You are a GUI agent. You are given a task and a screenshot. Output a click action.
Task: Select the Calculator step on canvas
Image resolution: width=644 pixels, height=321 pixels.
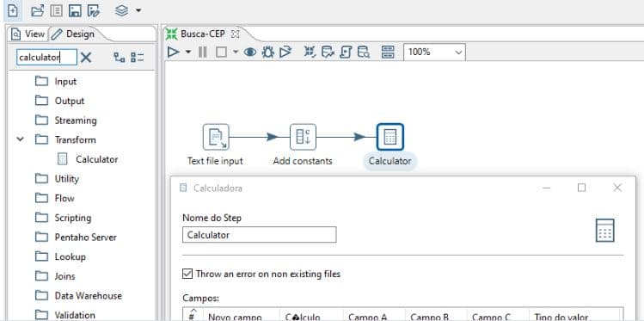[390, 138]
